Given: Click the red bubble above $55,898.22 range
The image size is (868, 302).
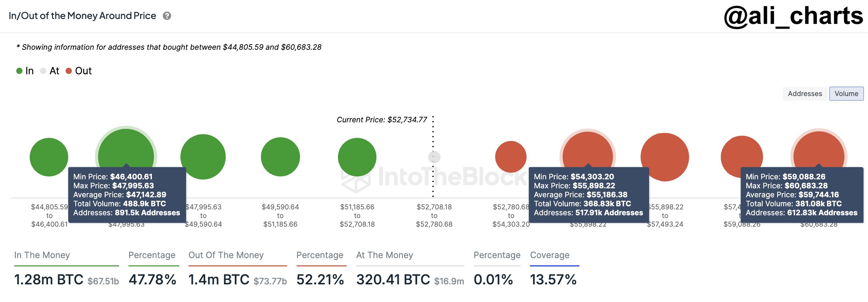Looking at the screenshot, I should [665, 157].
